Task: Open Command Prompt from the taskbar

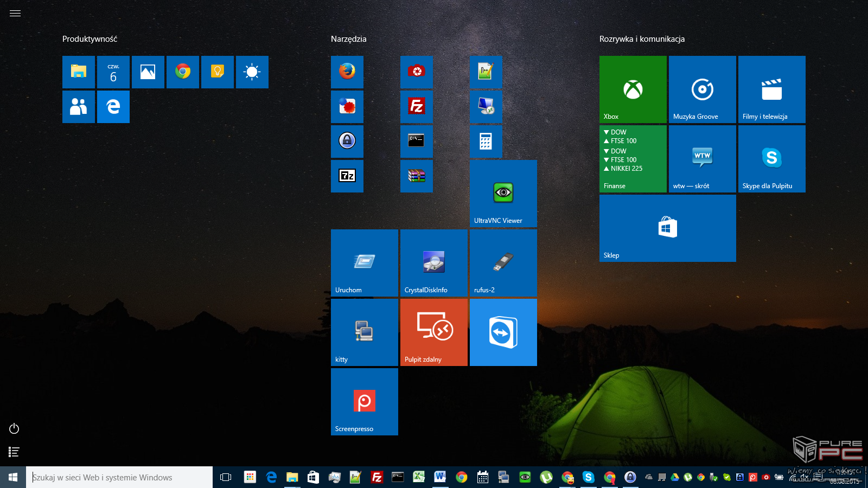Action: [x=398, y=477]
